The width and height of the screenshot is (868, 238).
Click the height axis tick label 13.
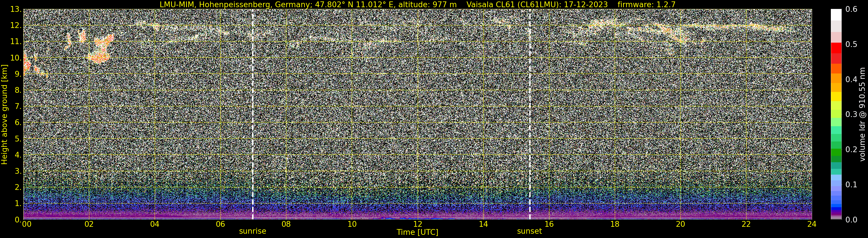coord(16,9)
